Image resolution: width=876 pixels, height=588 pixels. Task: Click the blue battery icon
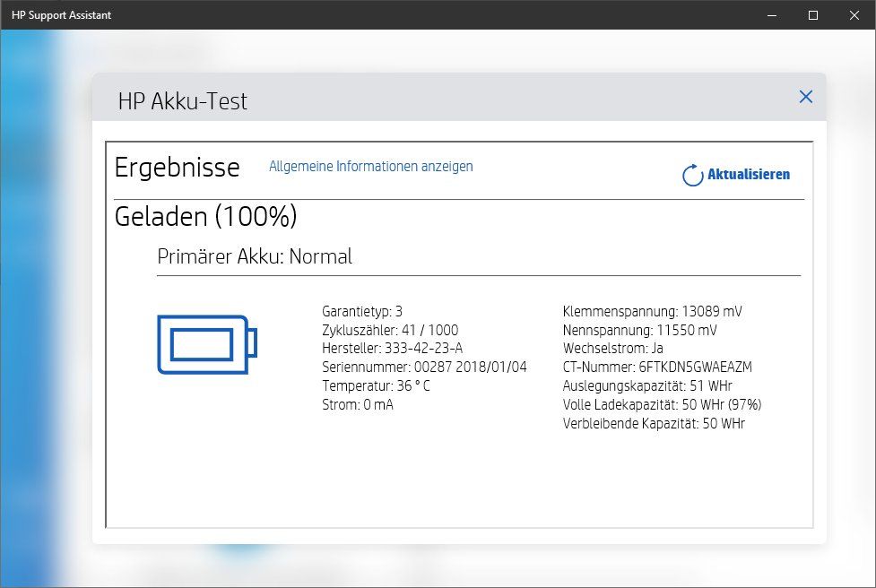coord(207,344)
